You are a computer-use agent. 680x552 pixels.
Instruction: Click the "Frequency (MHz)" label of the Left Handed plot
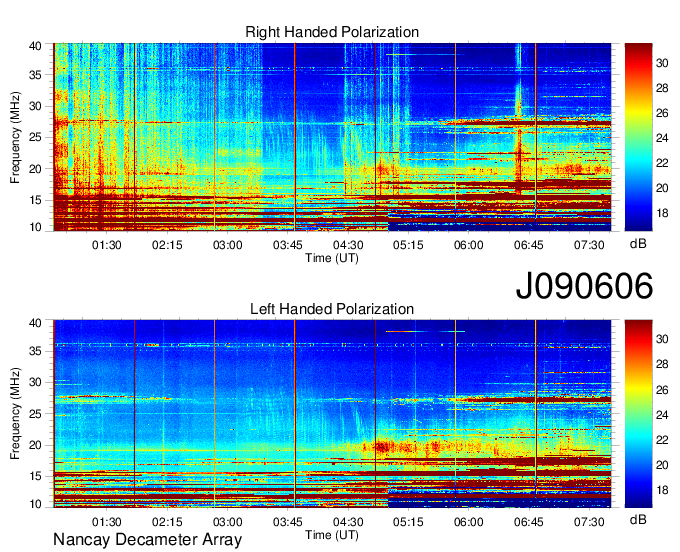tap(15, 414)
